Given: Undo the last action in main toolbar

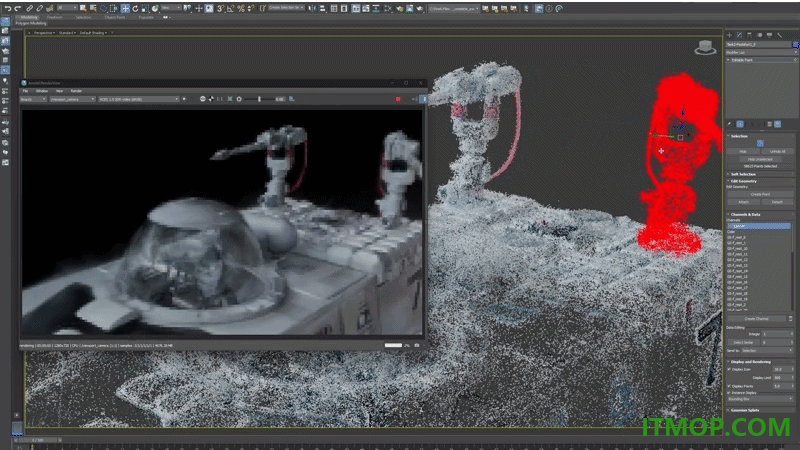Looking at the screenshot, I should coord(8,9).
